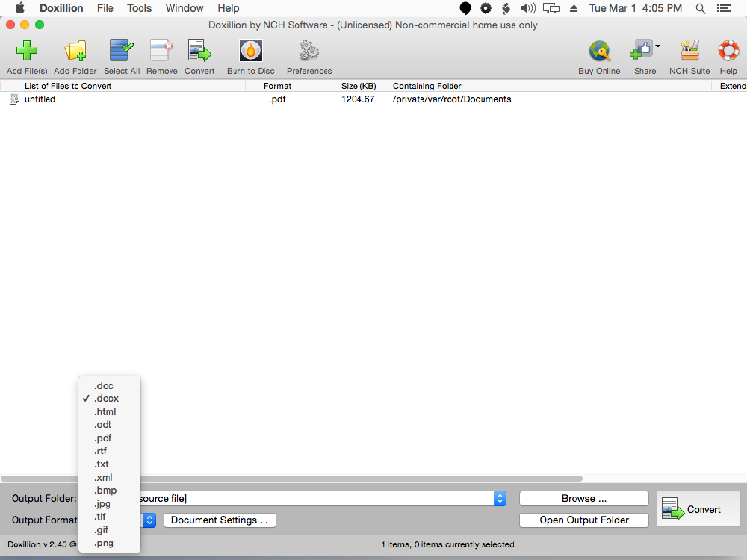
Task: Click the Select All toolbar icon
Action: [122, 51]
